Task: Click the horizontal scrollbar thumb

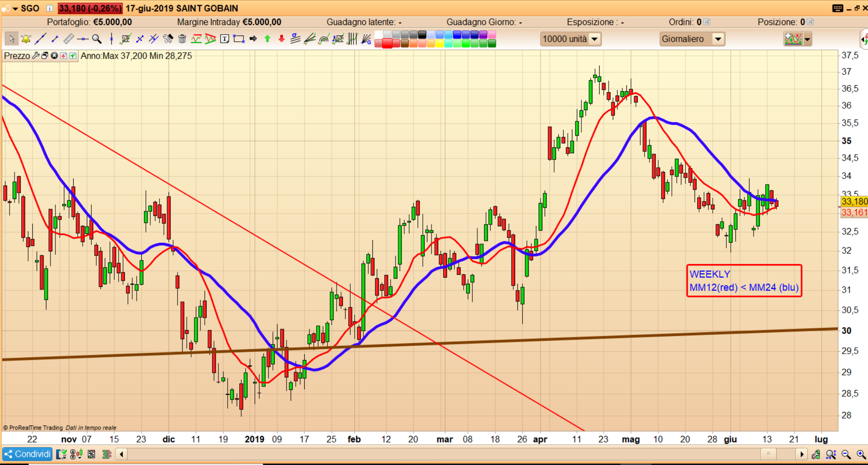Action: (x=769, y=454)
